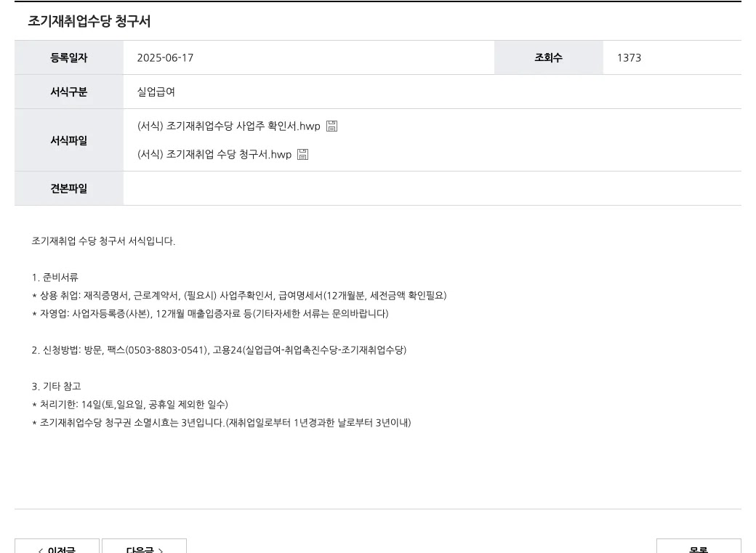Select the page title 조기재취업수당 청구서
The image size is (756, 553).
(89, 21)
